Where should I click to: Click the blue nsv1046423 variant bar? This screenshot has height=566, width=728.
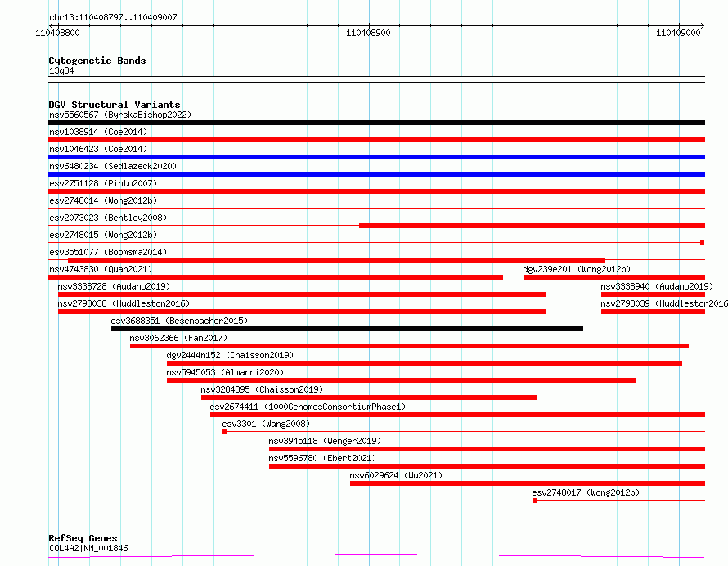(376, 157)
